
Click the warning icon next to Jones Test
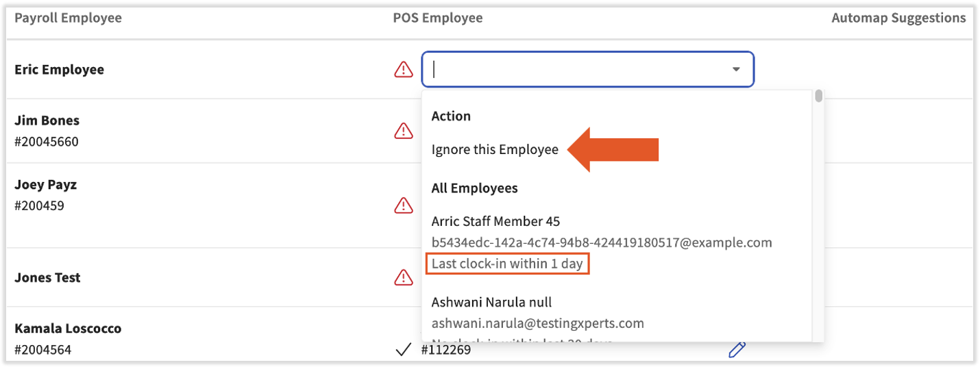(404, 277)
